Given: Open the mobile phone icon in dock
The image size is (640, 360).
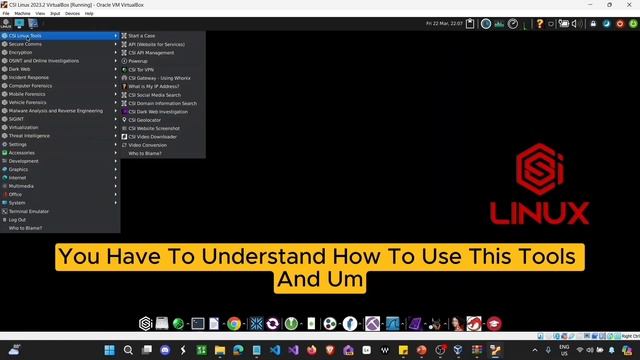Looking at the screenshot, I should click(311, 324).
